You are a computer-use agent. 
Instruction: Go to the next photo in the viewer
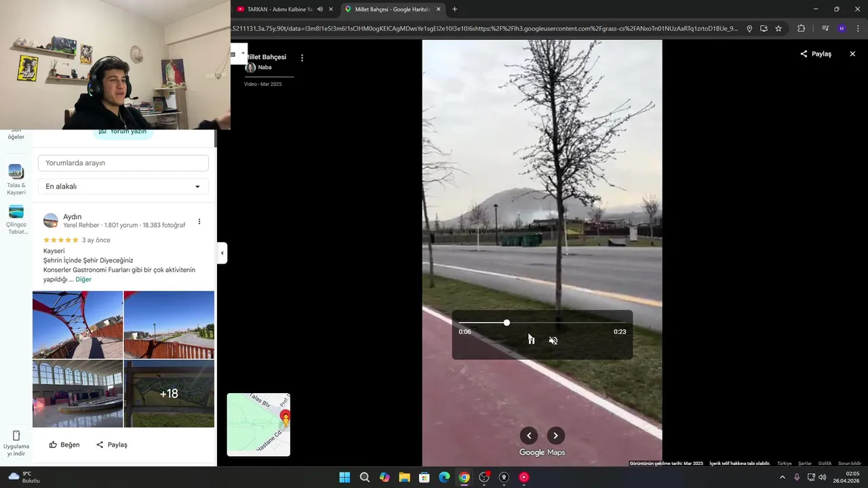[x=556, y=436]
